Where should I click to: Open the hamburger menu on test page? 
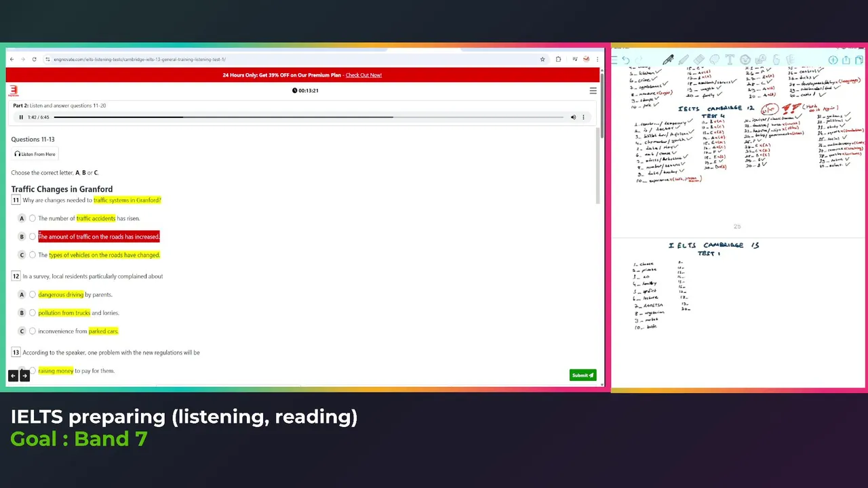click(593, 90)
